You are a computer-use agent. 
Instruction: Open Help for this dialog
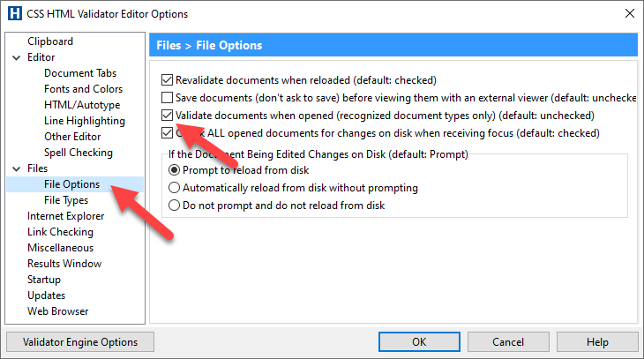597,342
